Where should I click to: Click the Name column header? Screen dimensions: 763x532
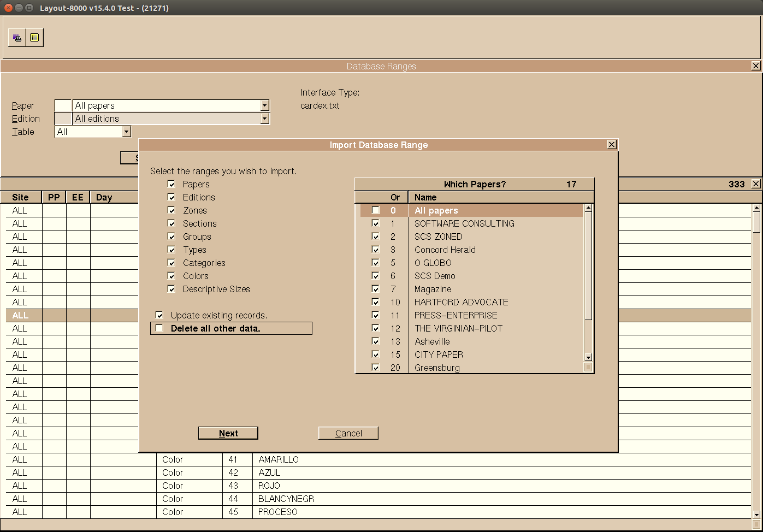[x=425, y=197]
